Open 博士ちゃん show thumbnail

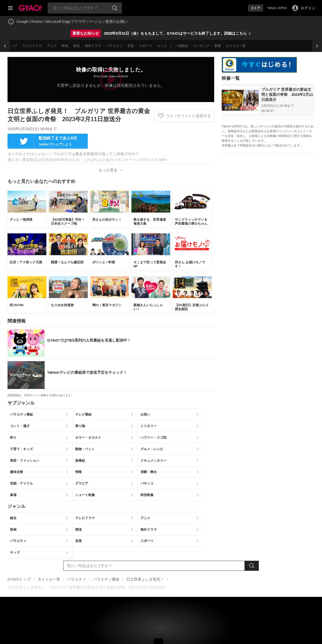coord(192,202)
